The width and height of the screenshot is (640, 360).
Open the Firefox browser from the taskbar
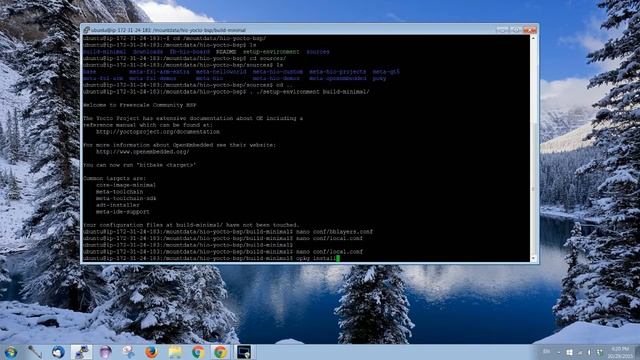coord(151,352)
